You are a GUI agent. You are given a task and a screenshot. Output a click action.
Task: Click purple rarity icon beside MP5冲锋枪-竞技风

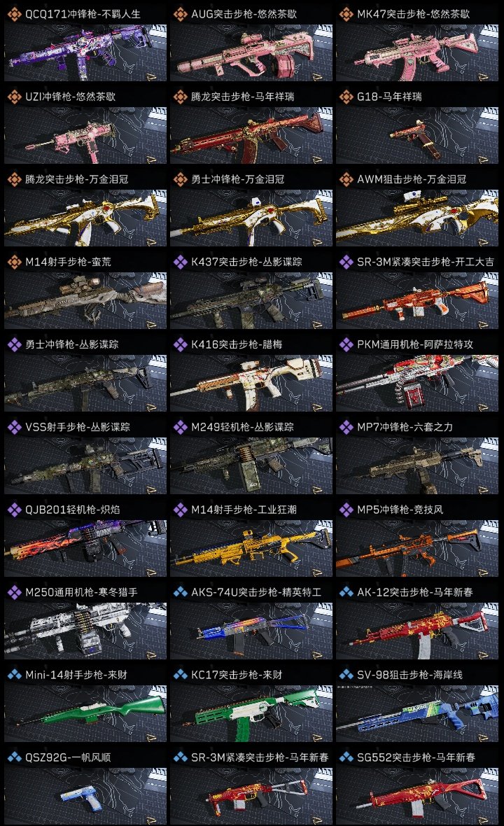tap(346, 510)
